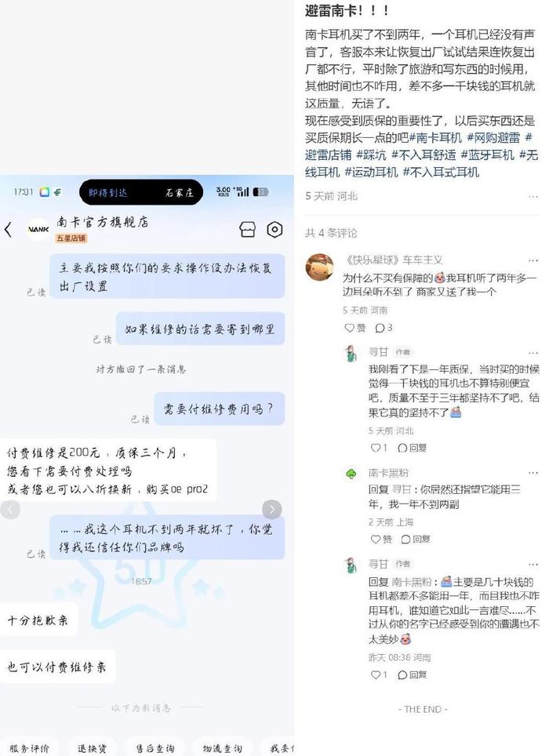Show previous image with left arrow

point(10,509)
